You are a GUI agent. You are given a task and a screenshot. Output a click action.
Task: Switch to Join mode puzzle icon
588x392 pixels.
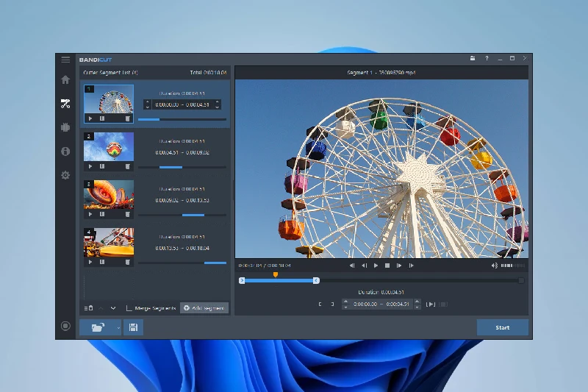65,127
